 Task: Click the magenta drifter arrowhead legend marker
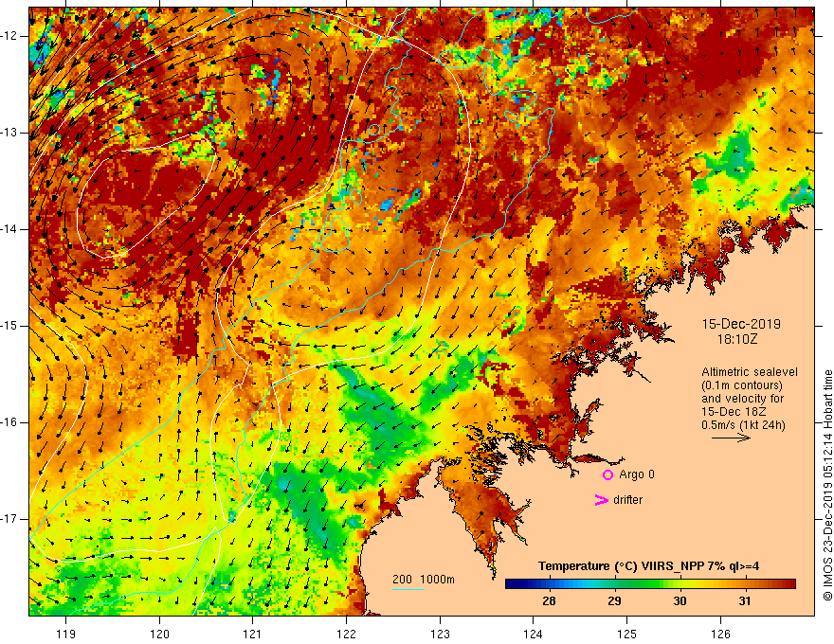pos(602,500)
